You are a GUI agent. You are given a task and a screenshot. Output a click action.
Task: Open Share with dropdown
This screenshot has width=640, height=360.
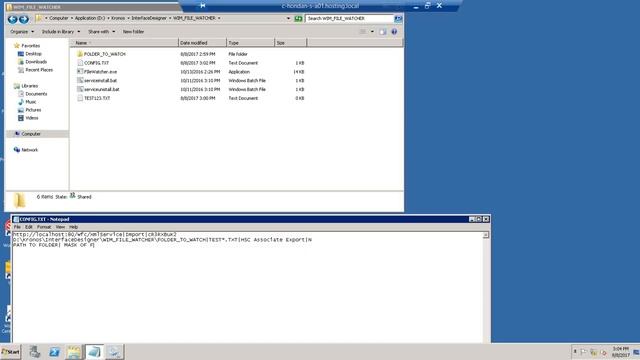tap(101, 31)
